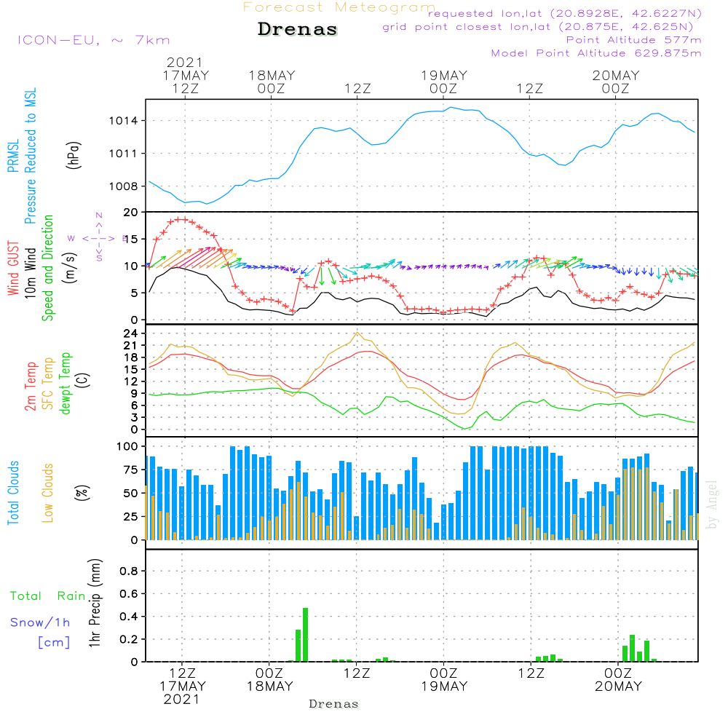This screenshot has width=728, height=728.
Task: Click the bottom '17MAY 2021' axis label
Action: pyautogui.click(x=183, y=693)
